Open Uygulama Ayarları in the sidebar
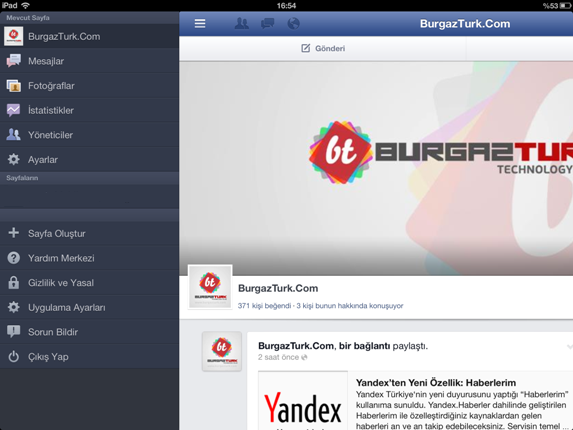This screenshot has width=573, height=430. tap(90, 307)
